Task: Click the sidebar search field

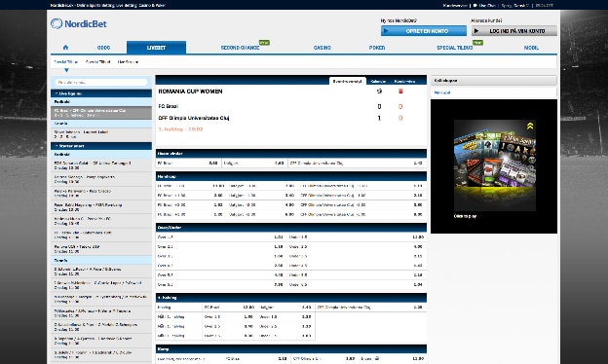Action: [101, 82]
